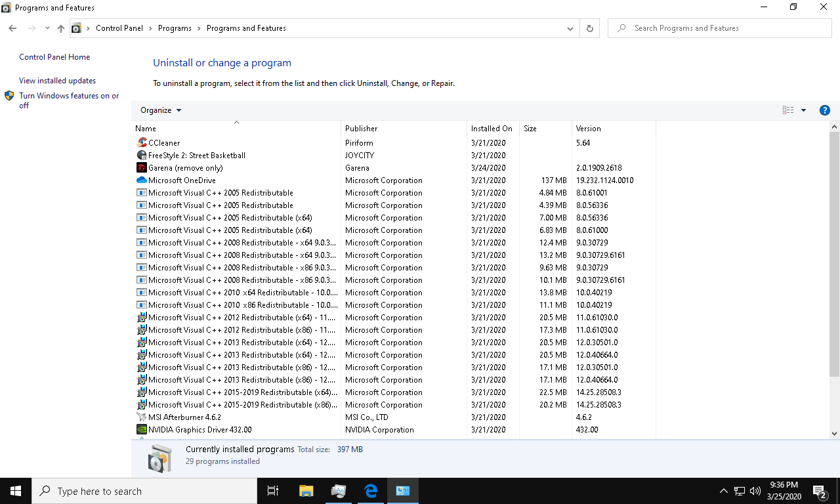
Task: Select Visual C++ 2013 (x86) version 12.0.40664.0
Action: [x=394, y=380]
